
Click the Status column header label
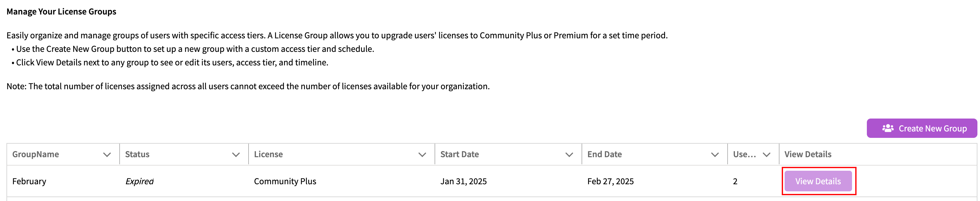click(x=137, y=154)
